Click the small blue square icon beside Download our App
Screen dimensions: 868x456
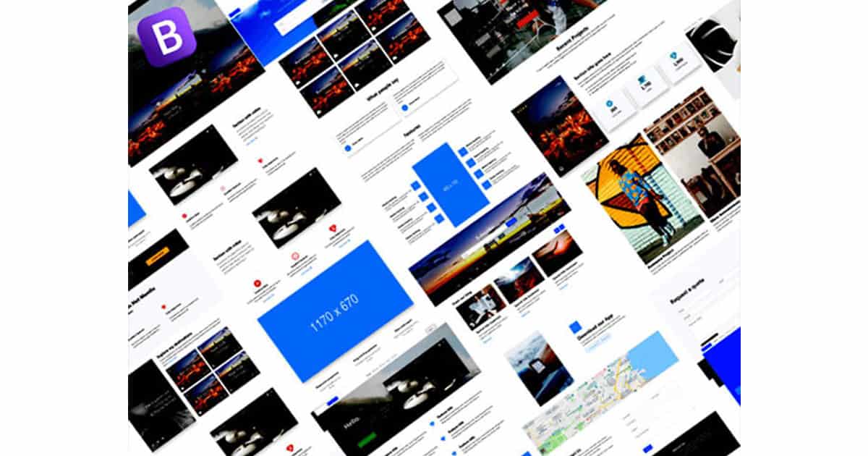click(575, 327)
